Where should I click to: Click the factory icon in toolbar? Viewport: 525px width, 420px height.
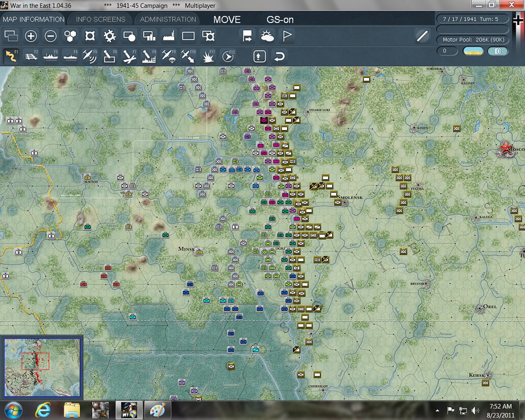click(x=168, y=36)
